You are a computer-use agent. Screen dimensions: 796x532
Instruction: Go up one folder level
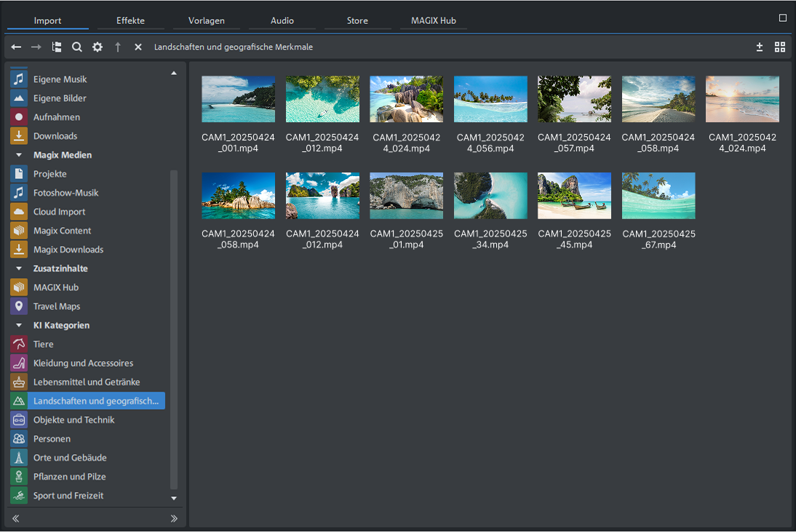click(x=118, y=47)
